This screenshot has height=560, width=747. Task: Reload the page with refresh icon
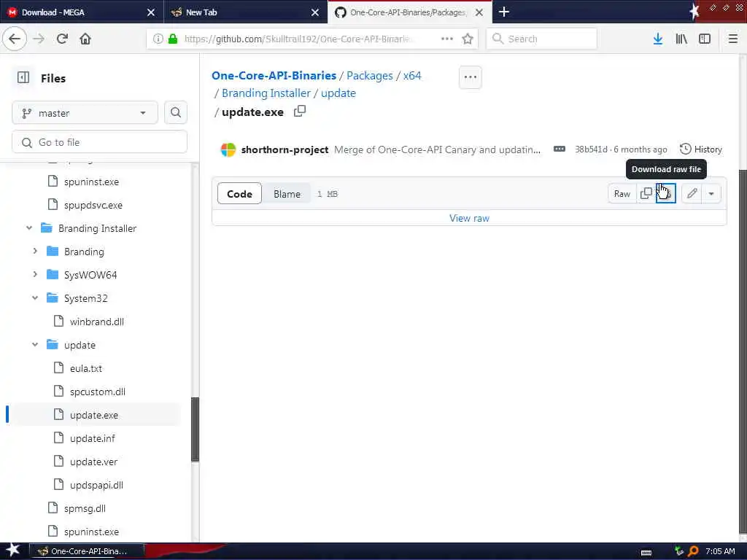tap(62, 39)
